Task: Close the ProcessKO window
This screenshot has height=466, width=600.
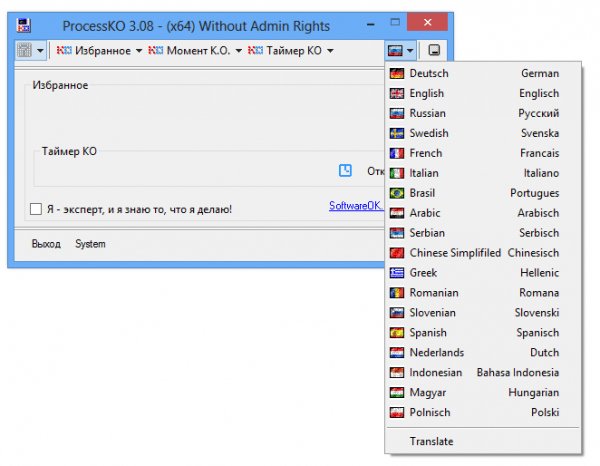Action: [x=427, y=22]
